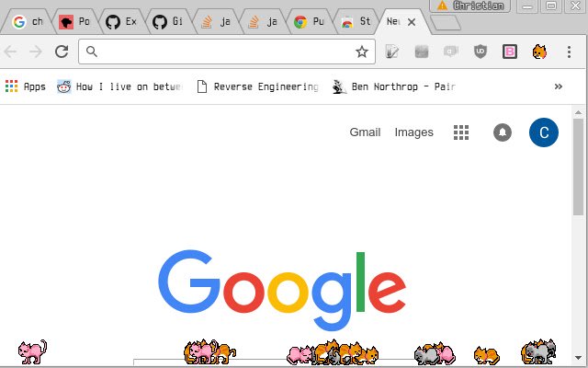Screen dimensions: 588x368
Task: Maximize the browser window
Action: (551, 6)
